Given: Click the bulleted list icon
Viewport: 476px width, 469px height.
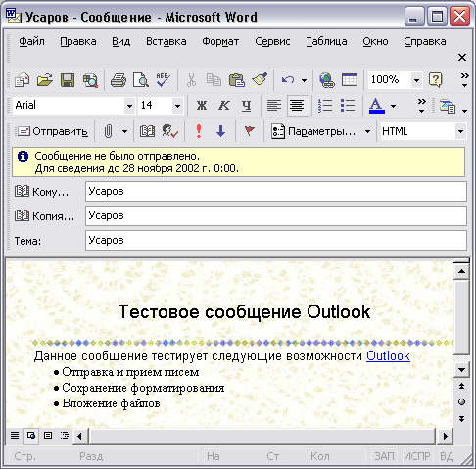Looking at the screenshot, I should 348,106.
